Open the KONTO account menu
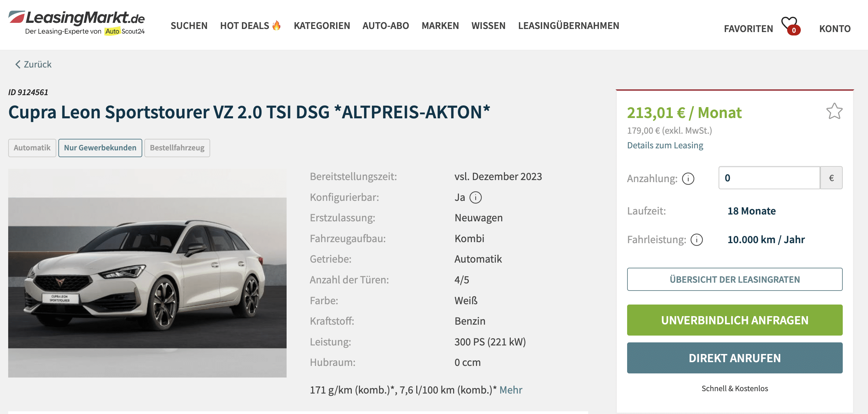Viewport: 868px width, 414px height. pyautogui.click(x=835, y=29)
